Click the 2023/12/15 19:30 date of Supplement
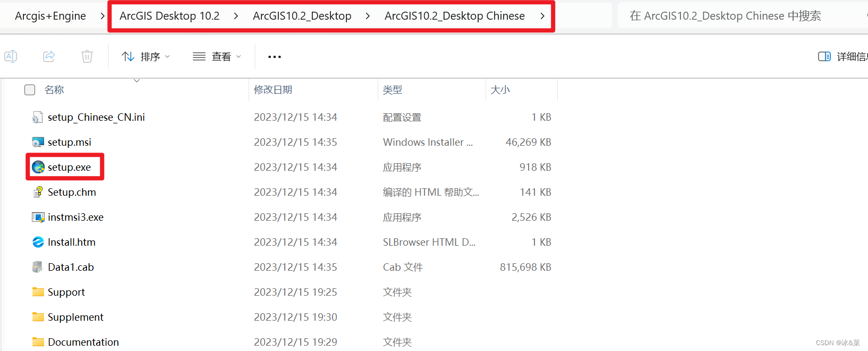This screenshot has height=351, width=868. pos(295,317)
